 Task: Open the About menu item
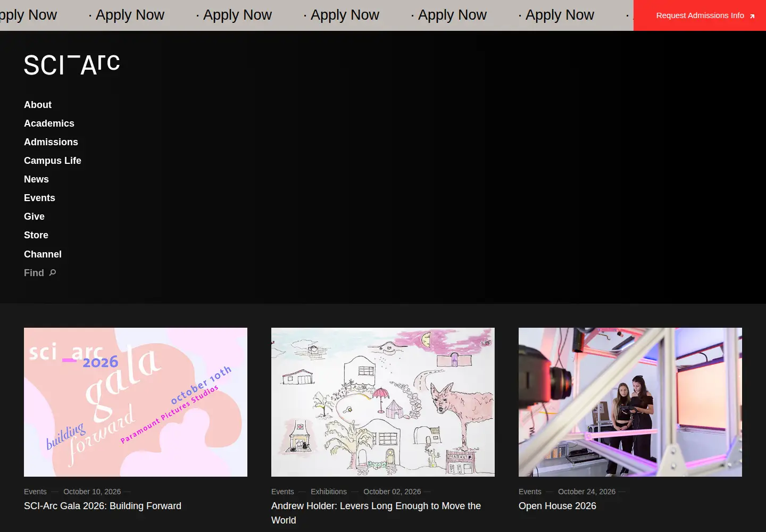(x=38, y=105)
